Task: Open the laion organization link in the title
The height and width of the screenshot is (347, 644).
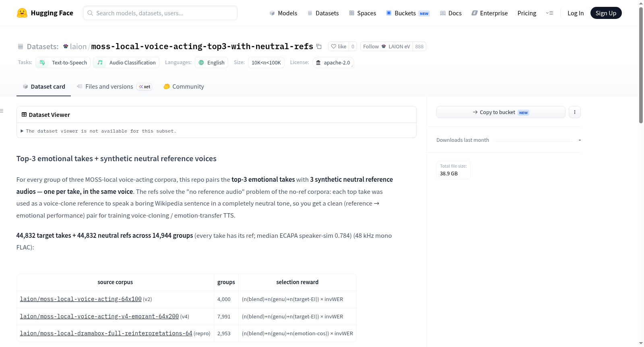Action: [78, 46]
